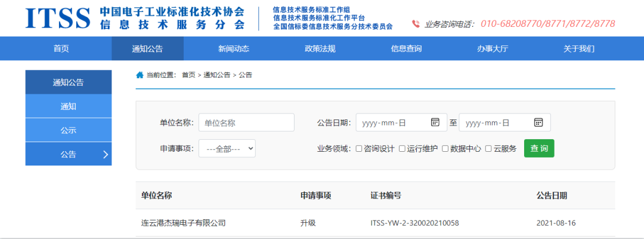Screen dimensions: 644x239
Task: Click the 单位名称 text input field
Action: (x=246, y=122)
